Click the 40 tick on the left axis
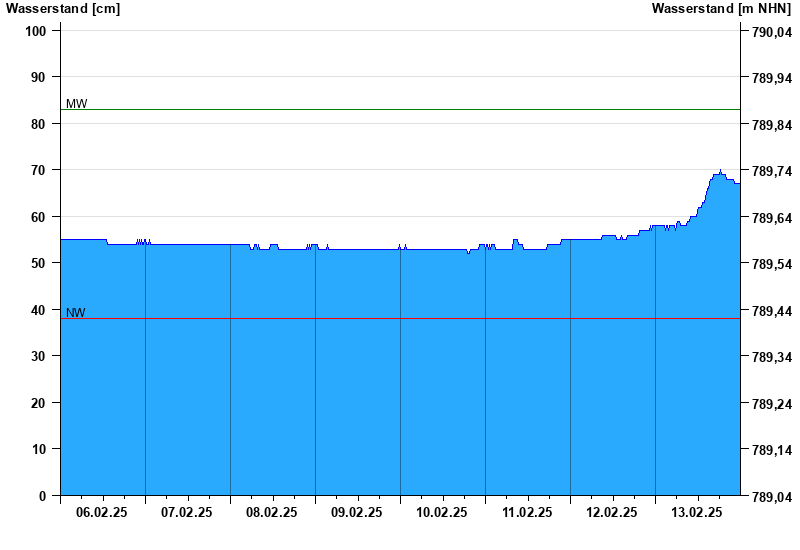 click(x=40, y=310)
